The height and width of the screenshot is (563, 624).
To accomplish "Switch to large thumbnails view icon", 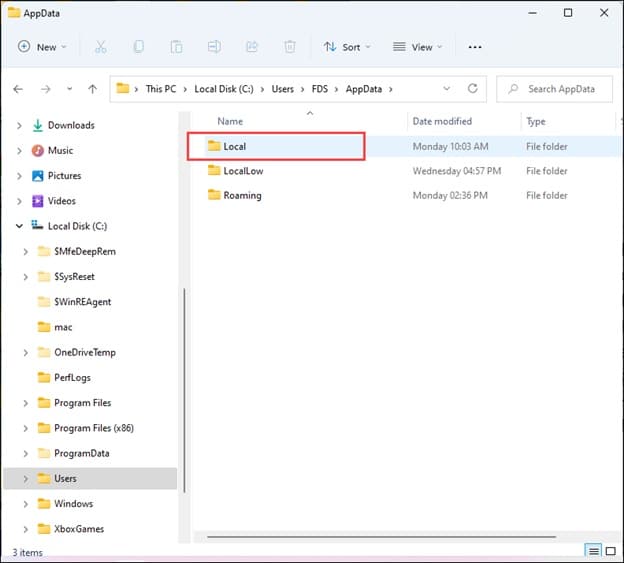I will point(610,551).
